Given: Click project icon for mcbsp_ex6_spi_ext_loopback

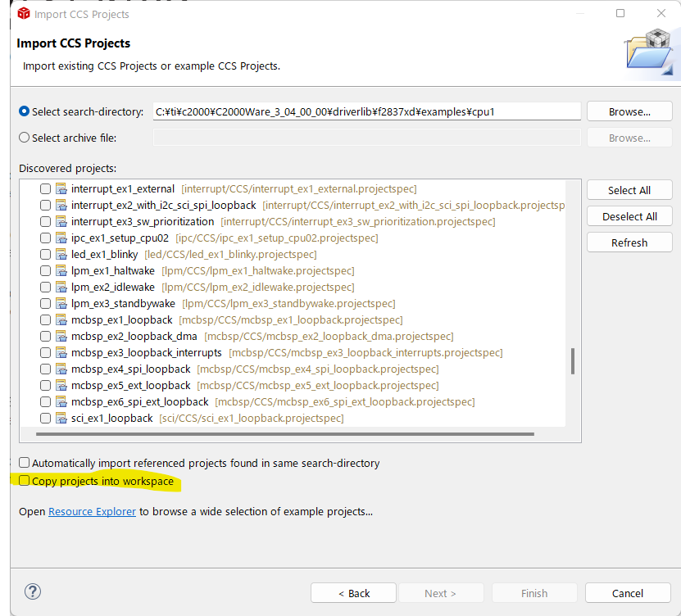Looking at the screenshot, I should tap(61, 402).
